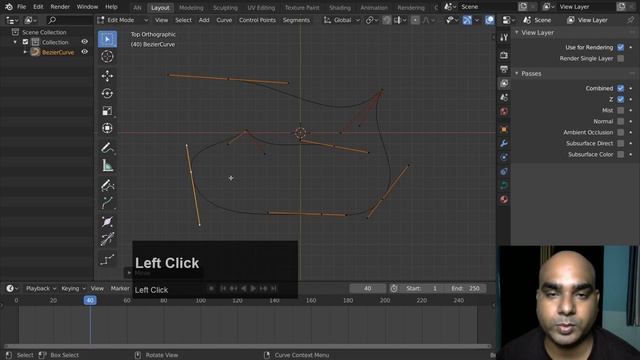Collapse the View Layer panel
Screen dimensions: 640x360
pyautogui.click(x=517, y=32)
